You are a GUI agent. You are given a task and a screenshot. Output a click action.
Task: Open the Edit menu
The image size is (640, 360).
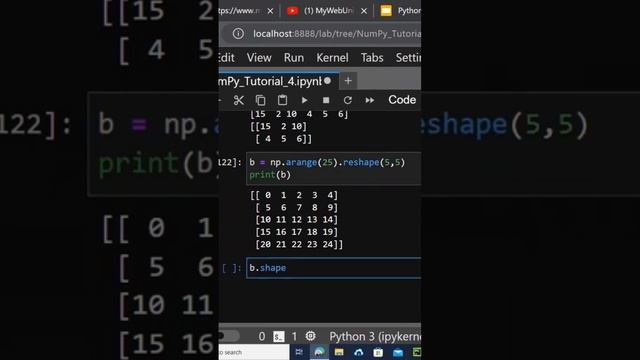(227, 58)
